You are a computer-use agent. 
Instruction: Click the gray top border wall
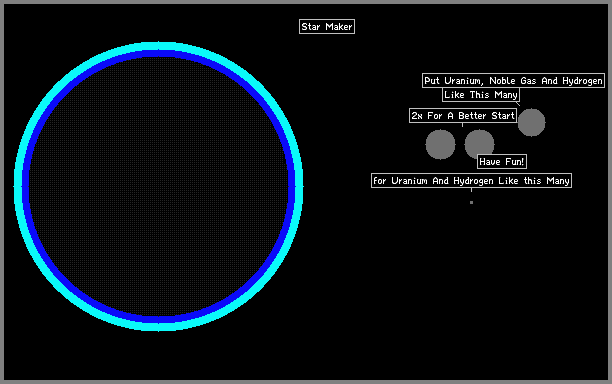[306, 2]
